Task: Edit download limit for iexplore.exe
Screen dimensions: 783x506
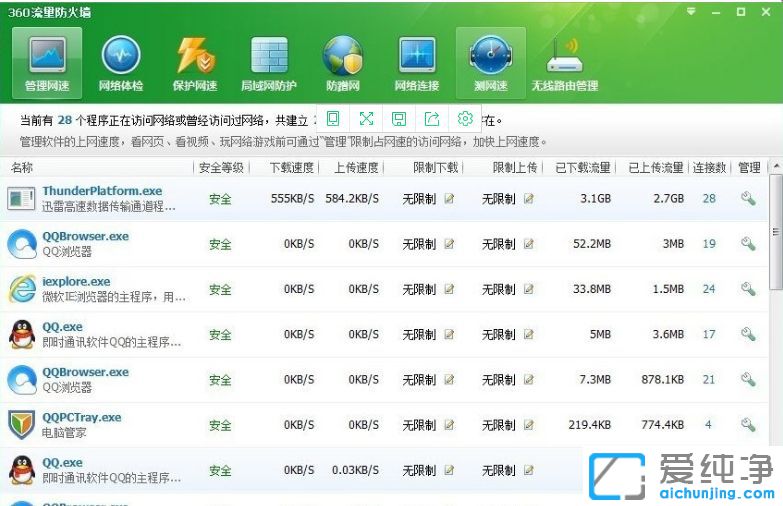Action: [x=449, y=289]
